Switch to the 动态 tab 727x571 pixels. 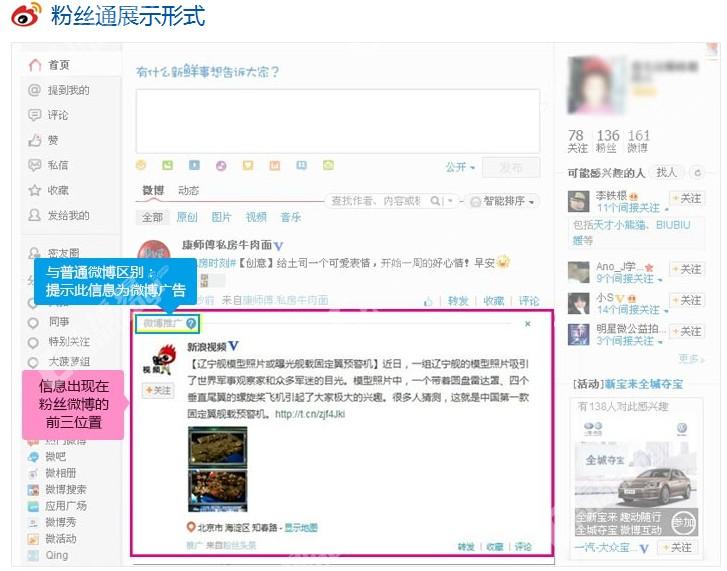pyautogui.click(x=188, y=191)
